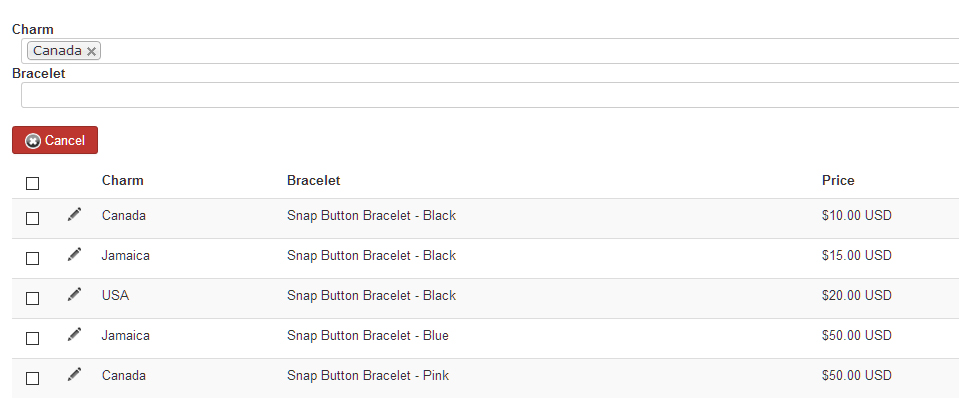Click Snap Button Bracelet - Blue cell

(368, 335)
